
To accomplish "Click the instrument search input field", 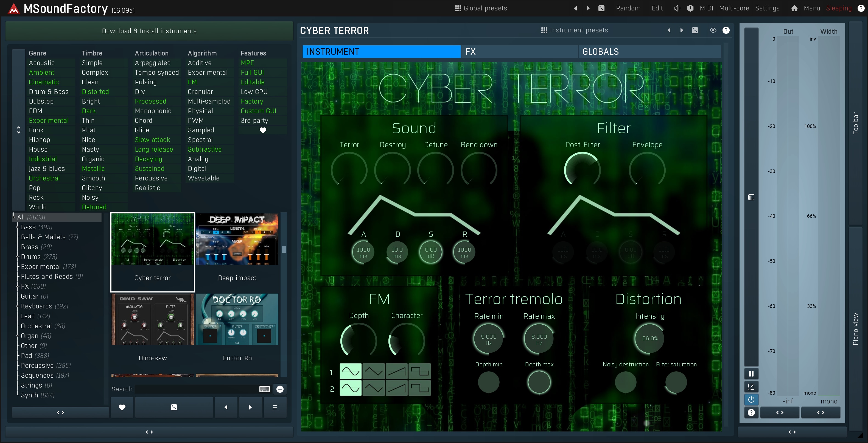I will tap(197, 389).
